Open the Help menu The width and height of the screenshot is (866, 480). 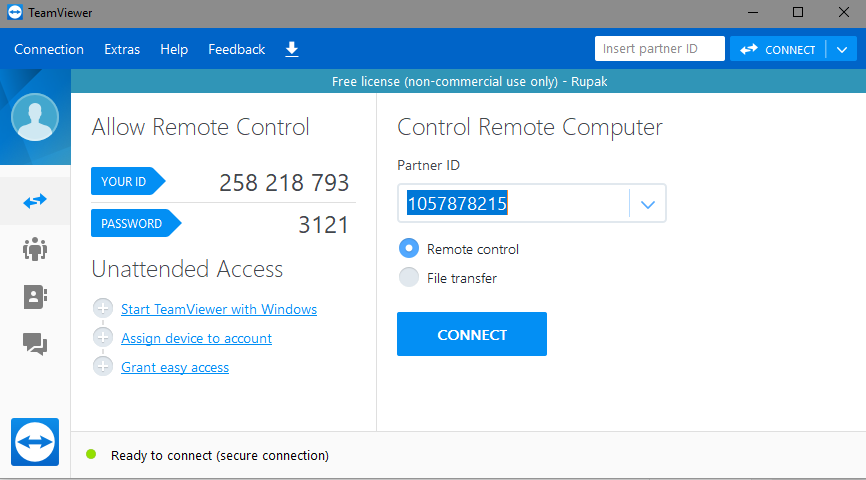pos(174,49)
